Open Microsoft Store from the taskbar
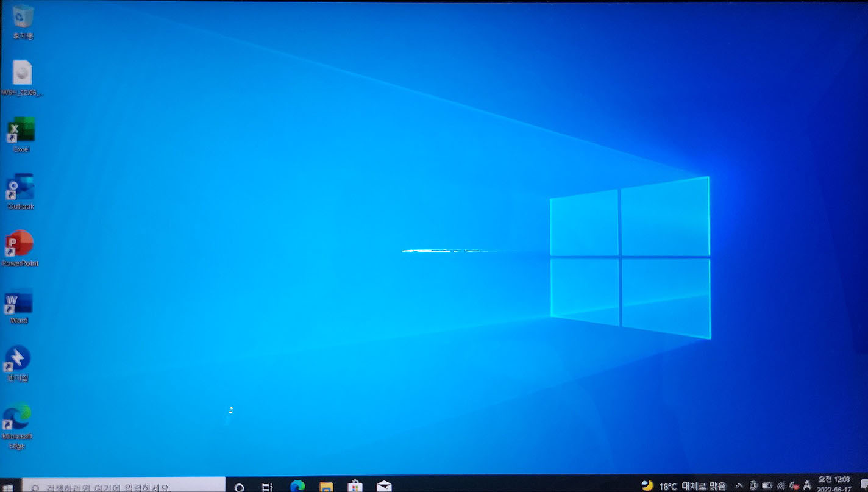The width and height of the screenshot is (868, 492). [x=355, y=487]
